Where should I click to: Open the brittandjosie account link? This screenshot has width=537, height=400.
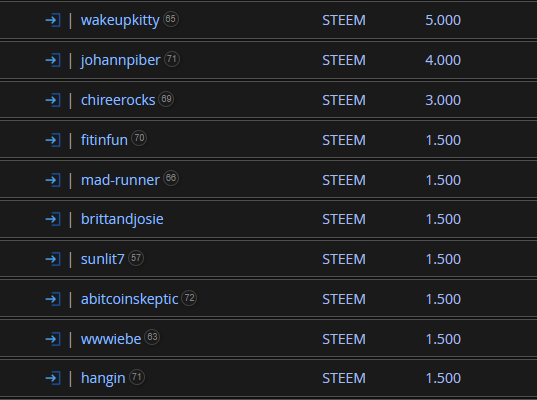pyautogui.click(x=122, y=220)
